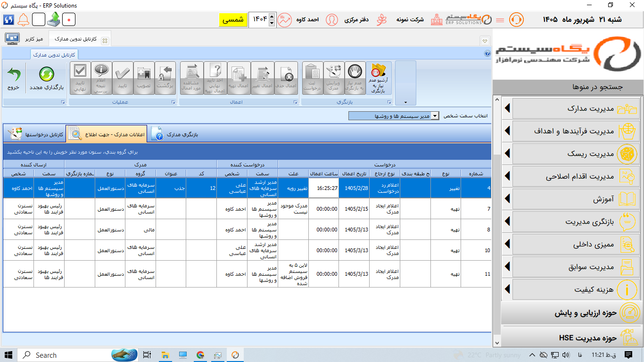
Task: Click حوزه ارزیابی و پایش section button
Action: click(x=571, y=313)
